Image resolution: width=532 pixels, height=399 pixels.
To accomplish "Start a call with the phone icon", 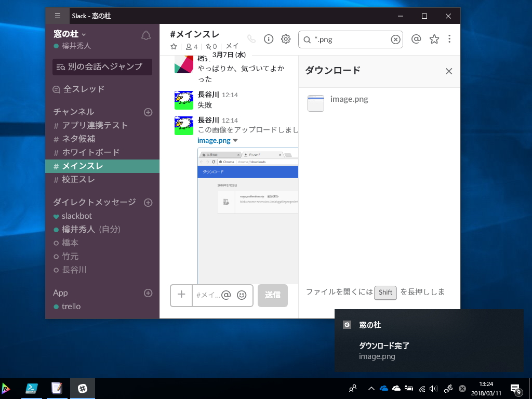I will click(251, 39).
